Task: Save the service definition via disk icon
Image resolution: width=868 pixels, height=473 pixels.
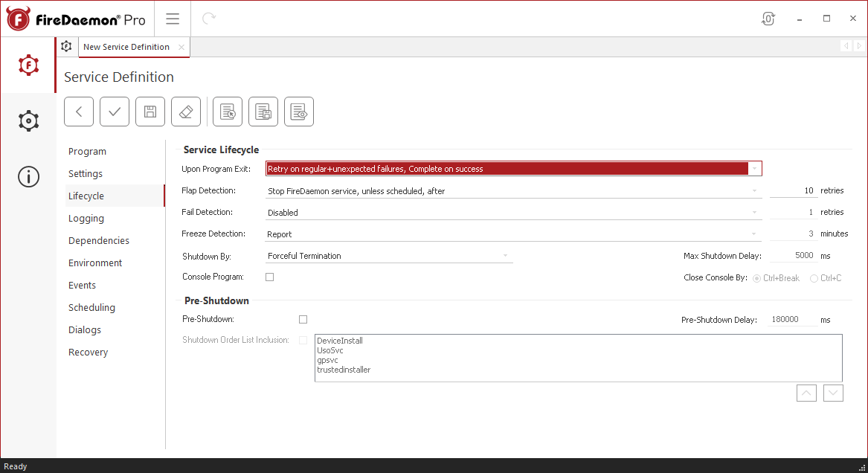Action: click(150, 111)
